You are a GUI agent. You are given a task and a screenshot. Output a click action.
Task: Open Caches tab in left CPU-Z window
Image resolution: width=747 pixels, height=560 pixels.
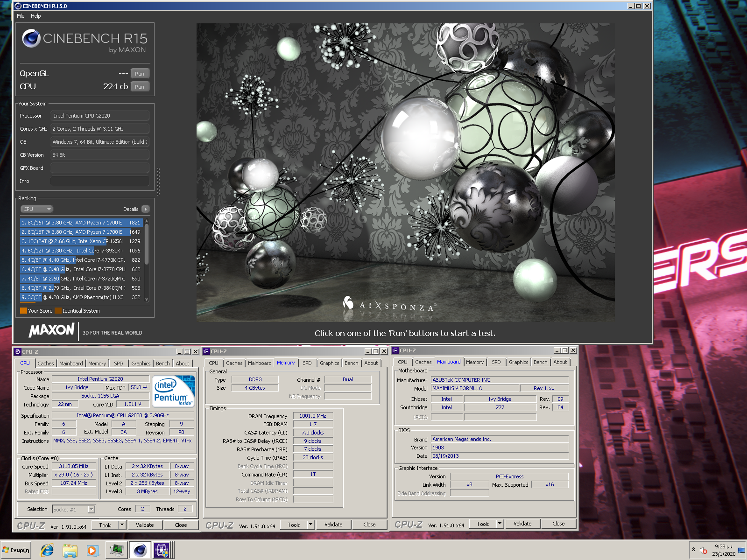pyautogui.click(x=46, y=364)
